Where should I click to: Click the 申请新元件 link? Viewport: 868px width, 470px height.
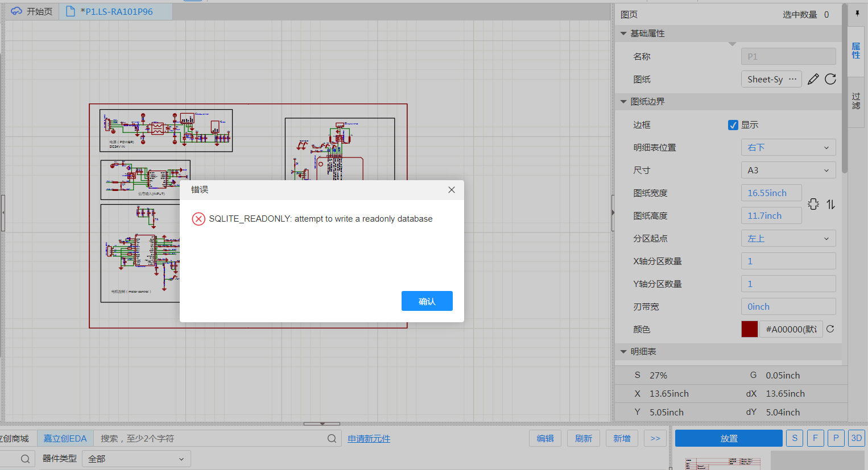pyautogui.click(x=369, y=439)
